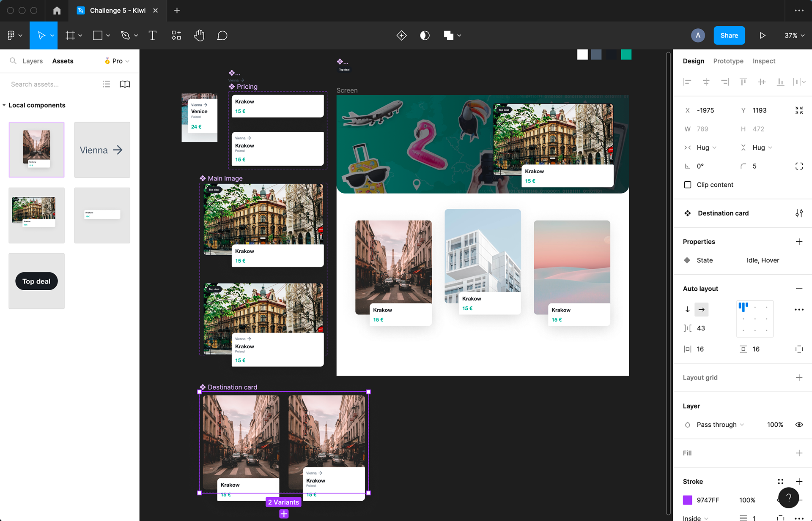Viewport: 812px width, 521px height.
Task: Open the Prototype tab
Action: (728, 61)
